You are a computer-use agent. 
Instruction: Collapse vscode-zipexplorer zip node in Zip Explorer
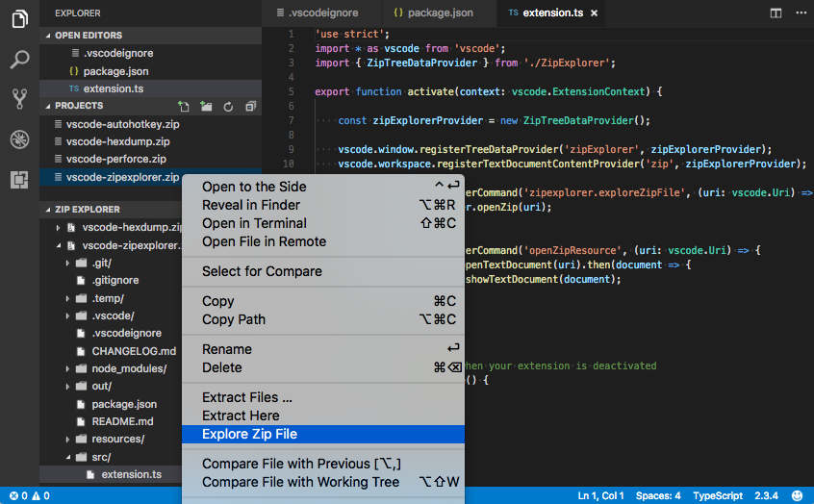58,245
